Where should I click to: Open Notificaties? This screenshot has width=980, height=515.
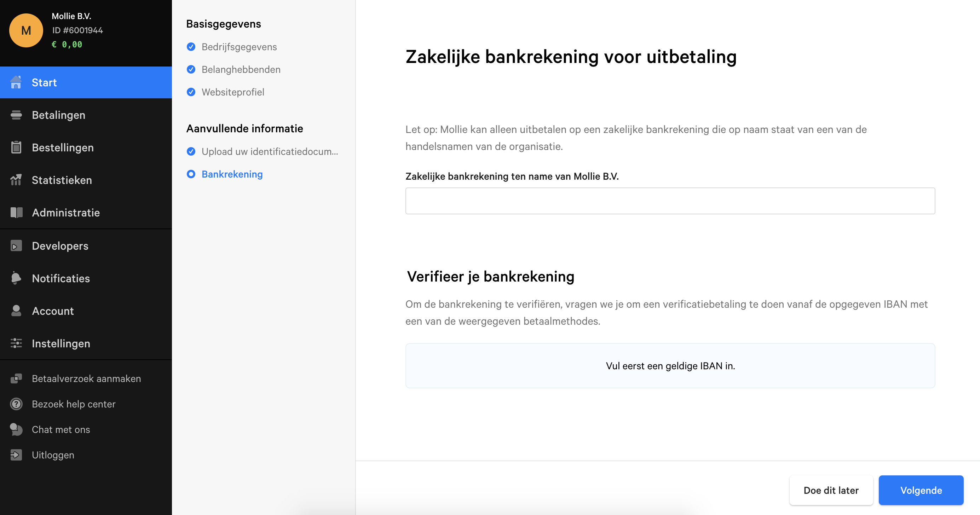coord(86,278)
